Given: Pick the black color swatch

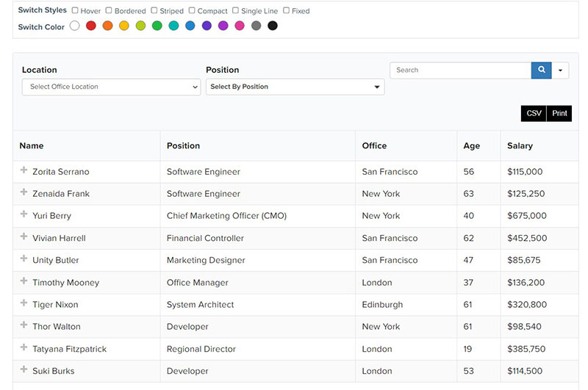Looking at the screenshot, I should tap(273, 26).
